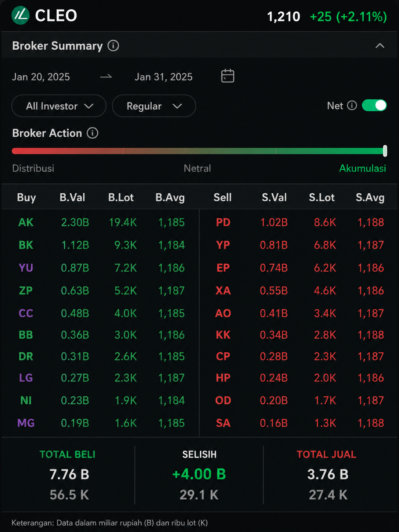The image size is (399, 532).
Task: Sort by the B.Avg column header
Action: 170,198
